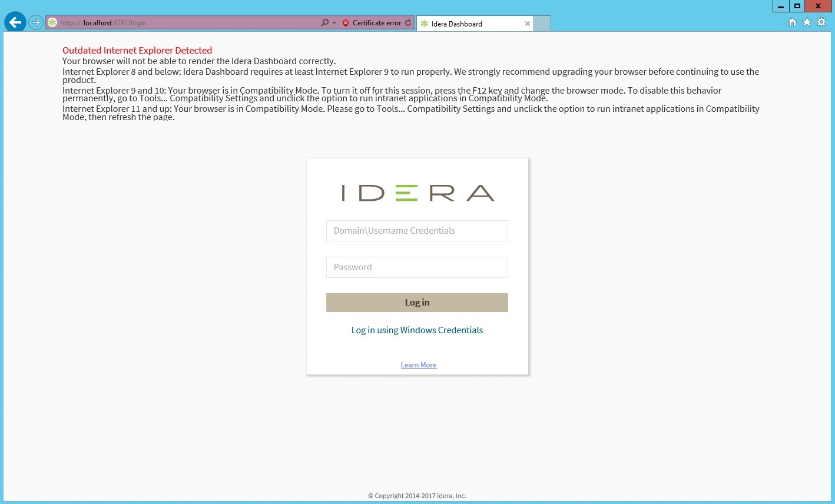Focus the Domain\Username Credentials field
The image size is (835, 504).
[417, 231]
